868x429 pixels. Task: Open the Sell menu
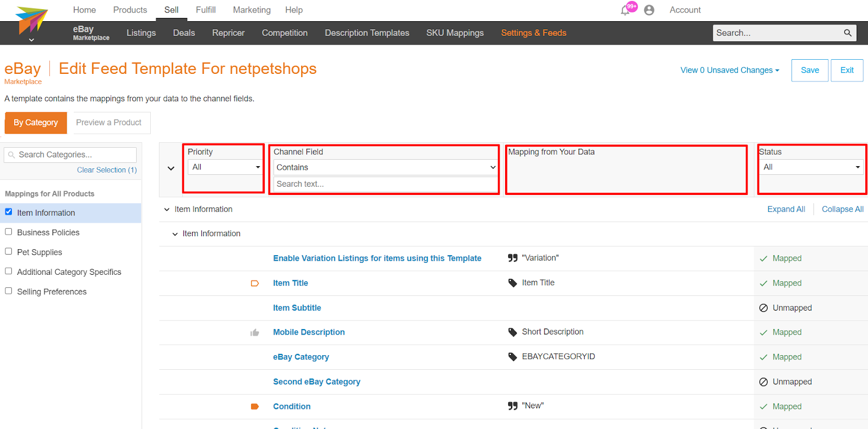point(171,10)
